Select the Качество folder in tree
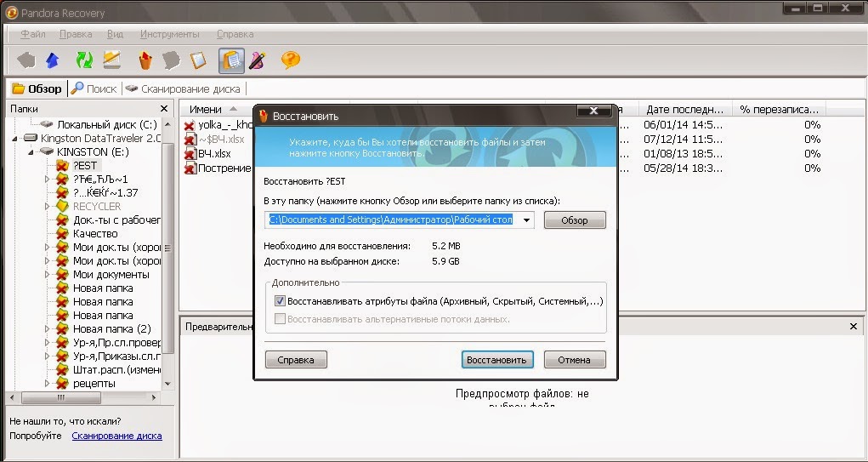The width and height of the screenshot is (868, 462). [x=95, y=233]
